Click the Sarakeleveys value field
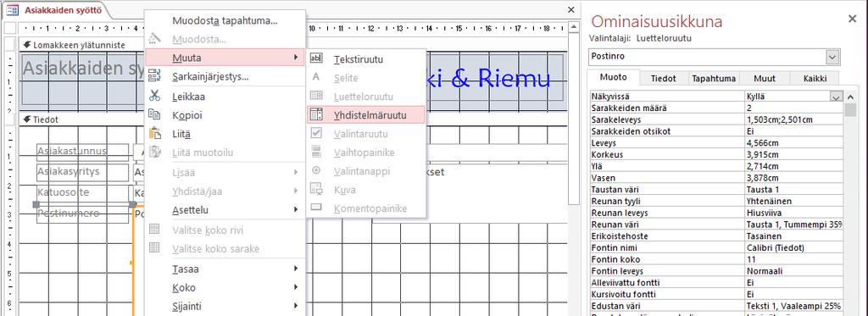This screenshot has width=868, height=316. pos(793,119)
